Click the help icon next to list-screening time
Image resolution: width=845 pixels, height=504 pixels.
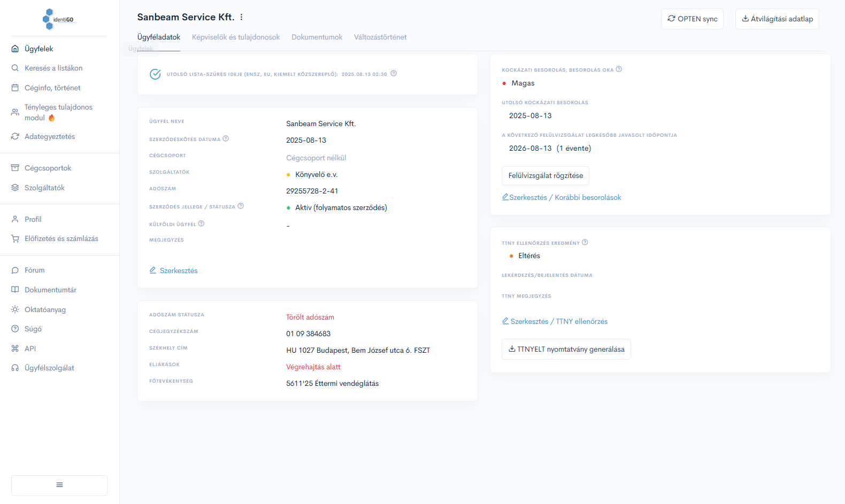(x=394, y=74)
